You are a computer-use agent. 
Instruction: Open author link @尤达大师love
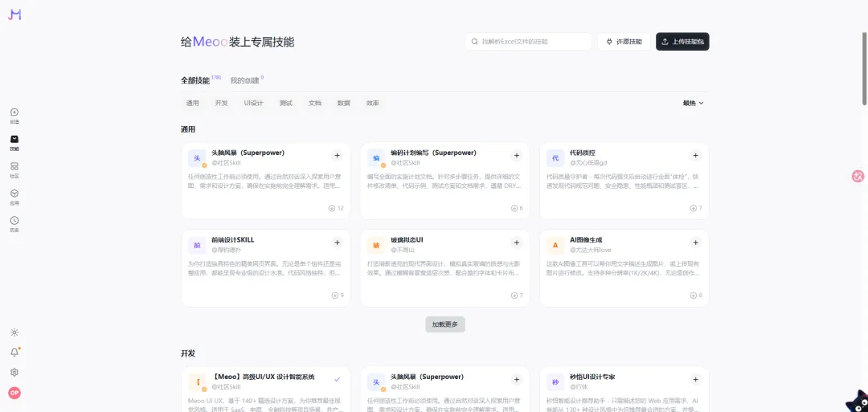[591, 251]
